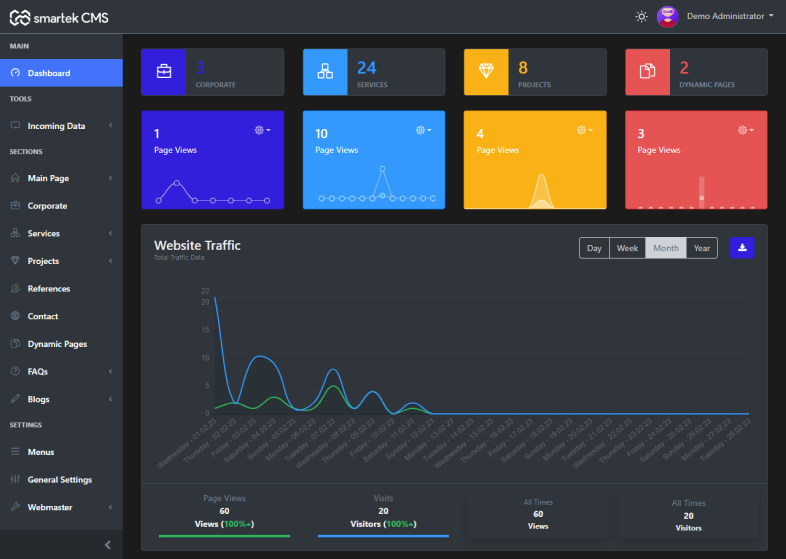The height and width of the screenshot is (559, 786).
Task: Click green progress bar under Page Views
Action: coord(224,536)
